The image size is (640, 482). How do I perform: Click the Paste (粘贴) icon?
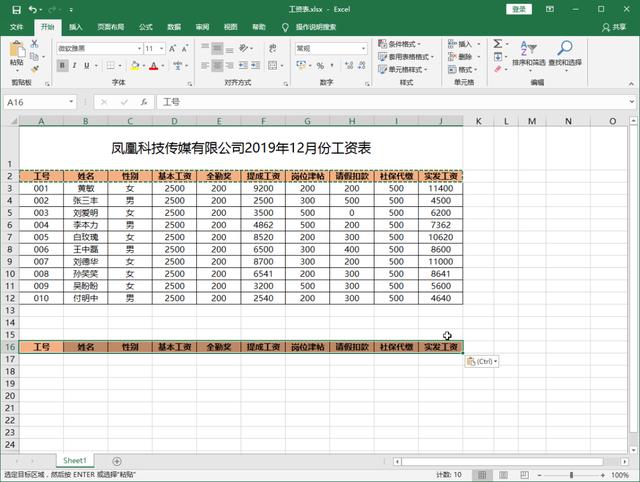click(17, 56)
